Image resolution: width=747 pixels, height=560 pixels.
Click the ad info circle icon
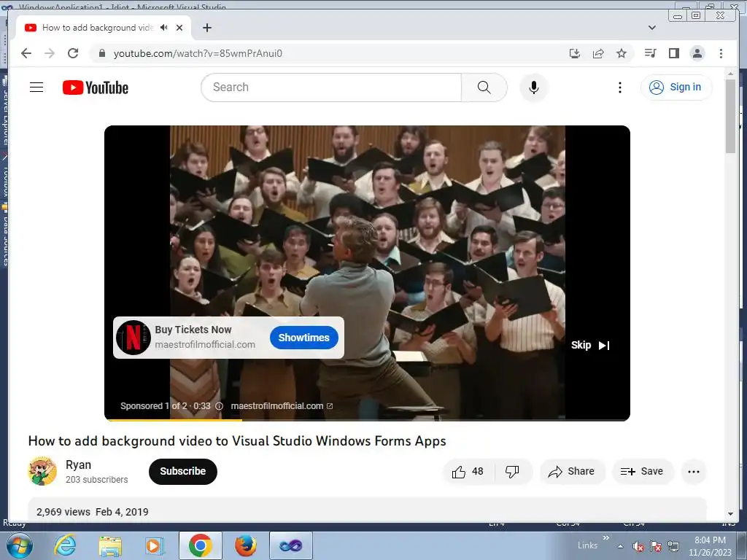coord(219,406)
